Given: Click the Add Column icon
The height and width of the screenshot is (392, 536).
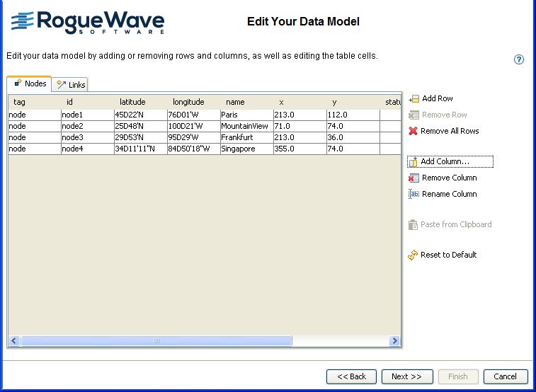Looking at the screenshot, I should tap(414, 162).
